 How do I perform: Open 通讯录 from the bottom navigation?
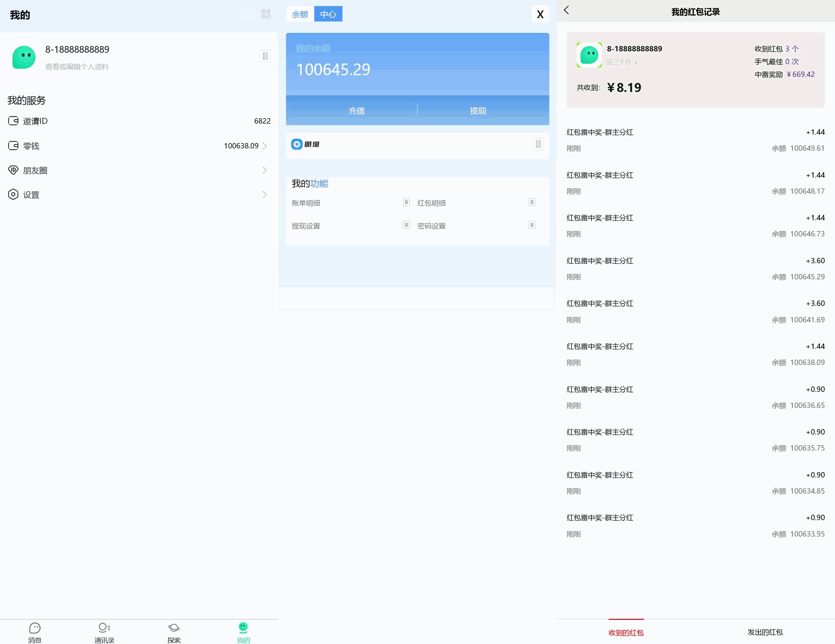(x=104, y=631)
